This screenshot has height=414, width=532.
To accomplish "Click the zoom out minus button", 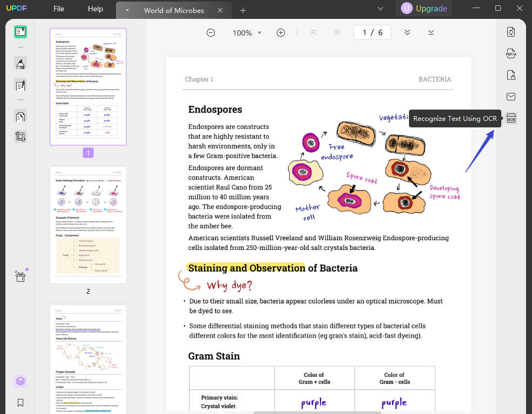I will [210, 32].
